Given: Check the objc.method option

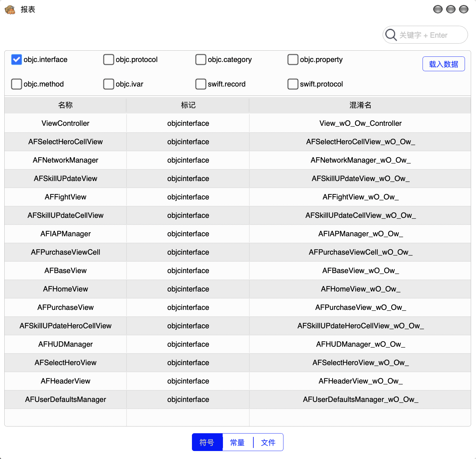Looking at the screenshot, I should pos(17,84).
